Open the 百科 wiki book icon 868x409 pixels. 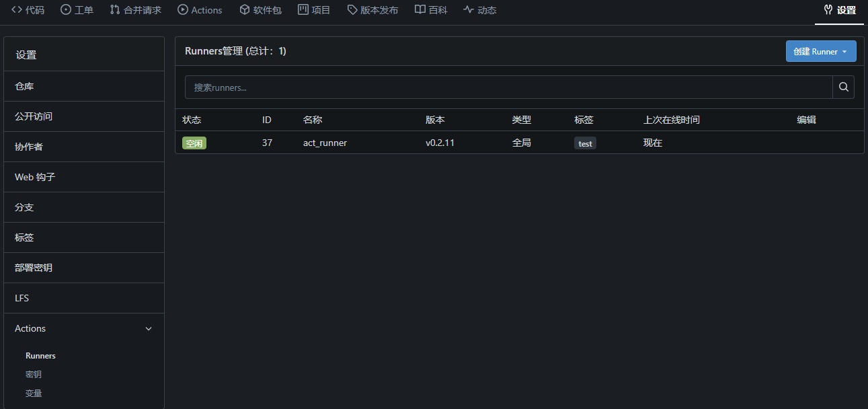(x=420, y=10)
